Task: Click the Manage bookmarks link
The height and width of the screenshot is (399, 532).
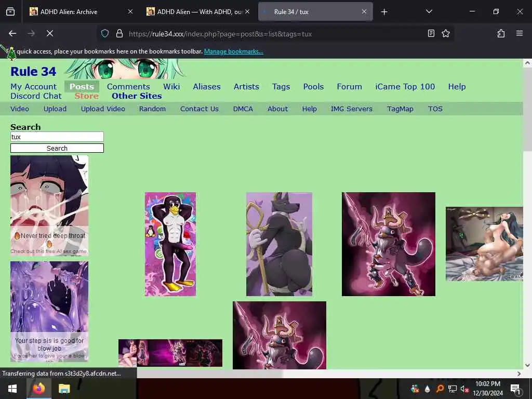Action: (233, 51)
